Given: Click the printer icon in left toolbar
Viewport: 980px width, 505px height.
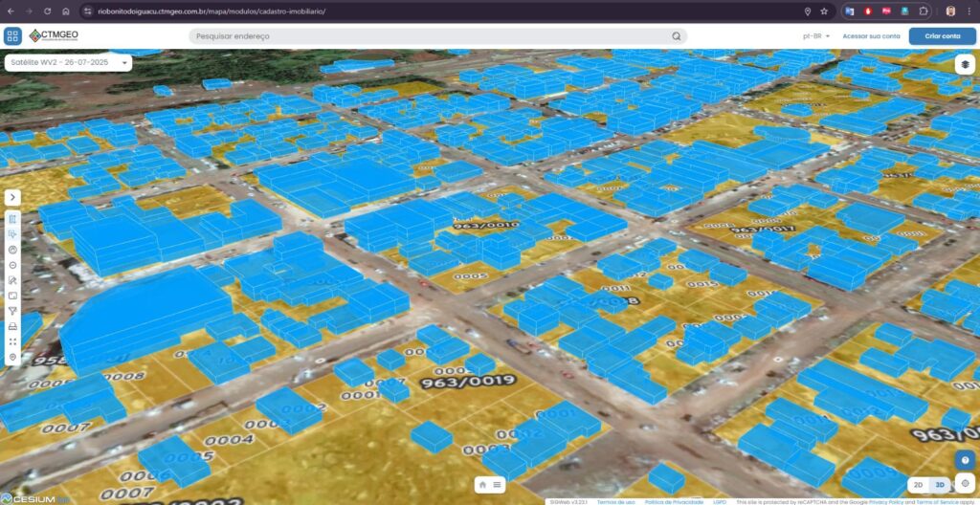Looking at the screenshot, I should [x=12, y=326].
